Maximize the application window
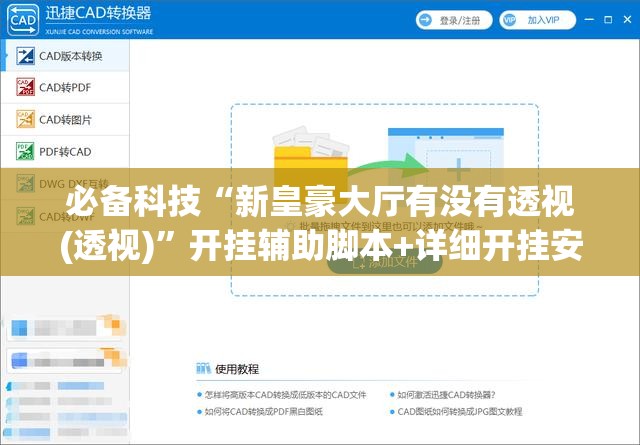The height and width of the screenshot is (445, 640). [x=608, y=20]
